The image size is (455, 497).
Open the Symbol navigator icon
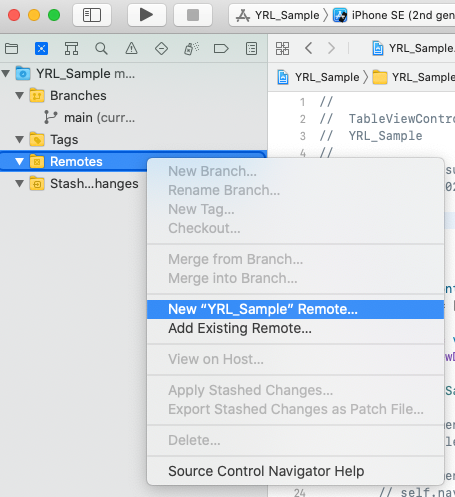coord(71,49)
